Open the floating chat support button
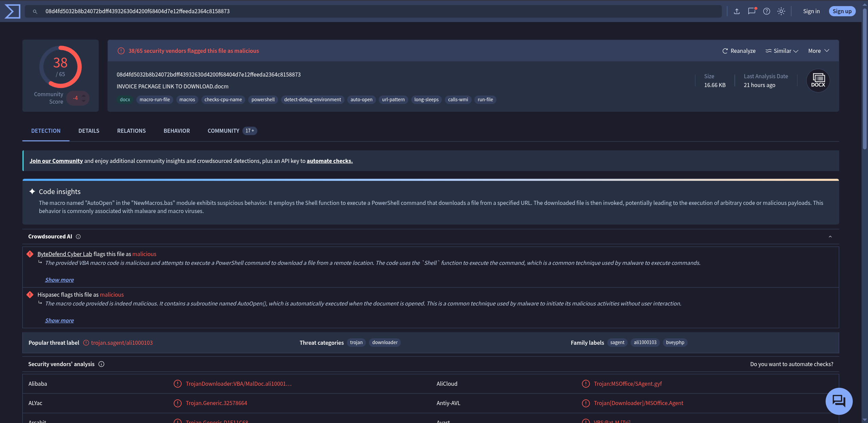868x423 pixels. click(x=839, y=401)
